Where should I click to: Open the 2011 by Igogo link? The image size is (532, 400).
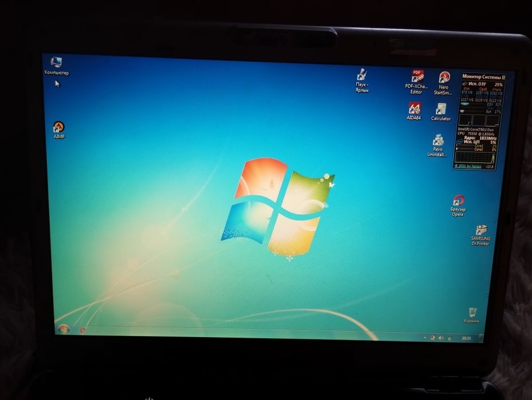[x=468, y=166]
